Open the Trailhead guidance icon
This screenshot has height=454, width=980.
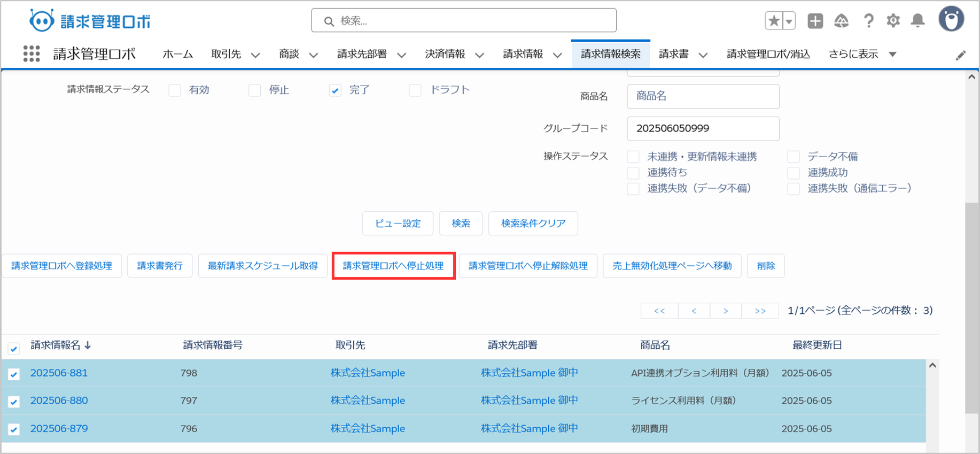[x=842, y=21]
